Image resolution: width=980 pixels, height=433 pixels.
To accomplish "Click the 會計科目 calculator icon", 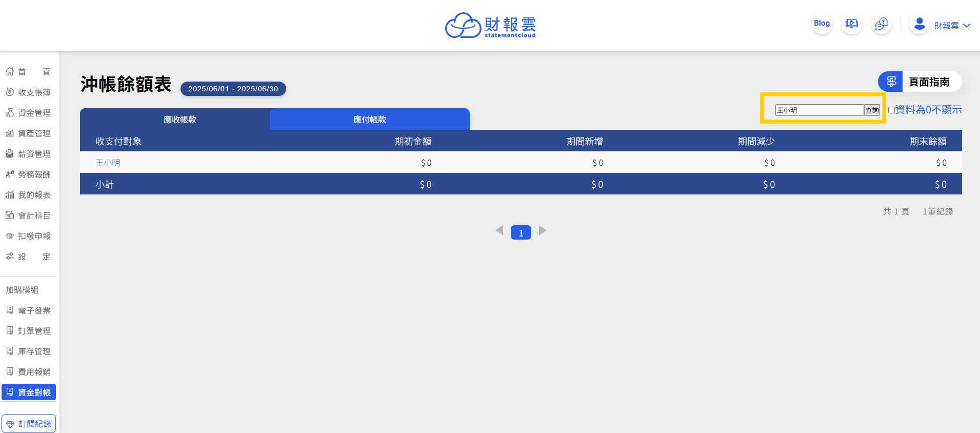I will click(x=10, y=215).
